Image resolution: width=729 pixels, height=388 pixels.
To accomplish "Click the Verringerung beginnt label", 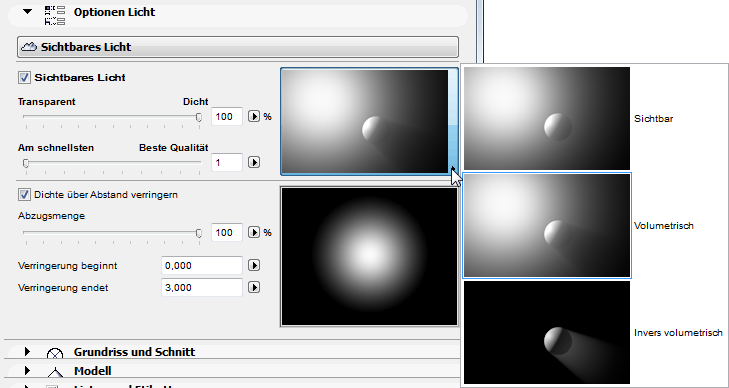I will 67,266.
